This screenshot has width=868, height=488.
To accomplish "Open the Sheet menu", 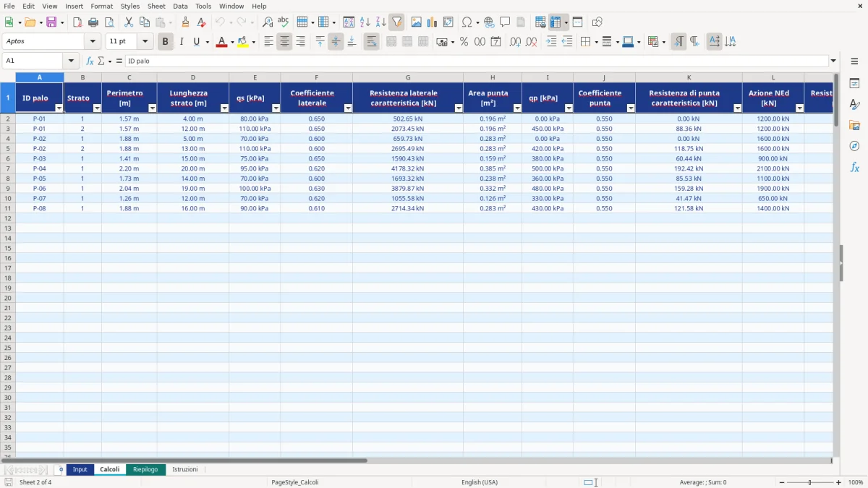I will [x=156, y=6].
